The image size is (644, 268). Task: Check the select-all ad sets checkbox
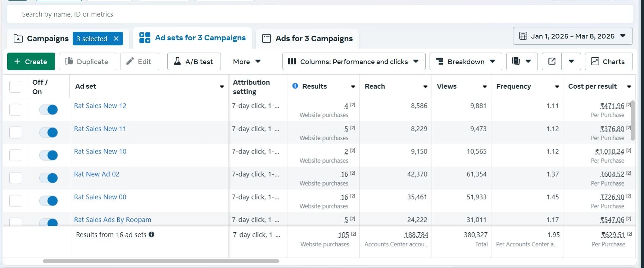click(x=15, y=86)
